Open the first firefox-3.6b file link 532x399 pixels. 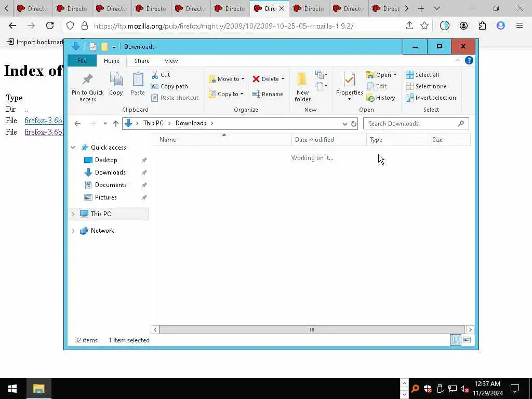[44, 121]
